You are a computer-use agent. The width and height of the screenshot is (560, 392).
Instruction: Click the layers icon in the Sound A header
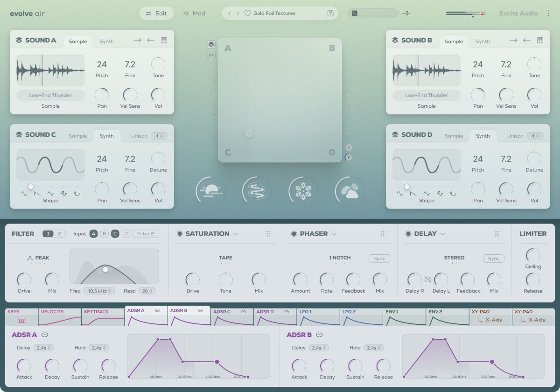point(19,40)
